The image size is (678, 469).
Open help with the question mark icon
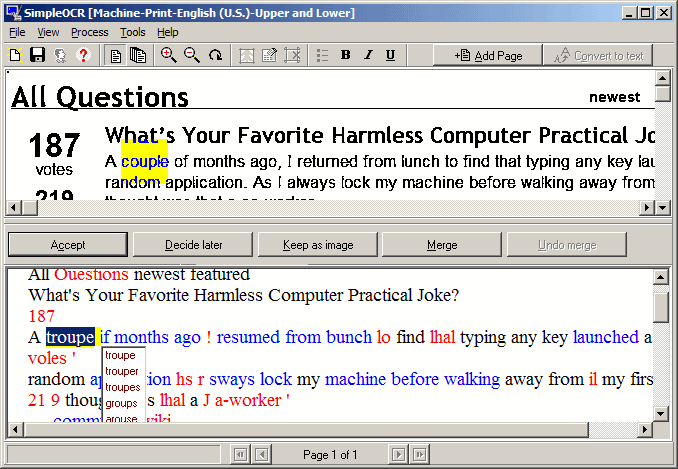pyautogui.click(x=83, y=55)
